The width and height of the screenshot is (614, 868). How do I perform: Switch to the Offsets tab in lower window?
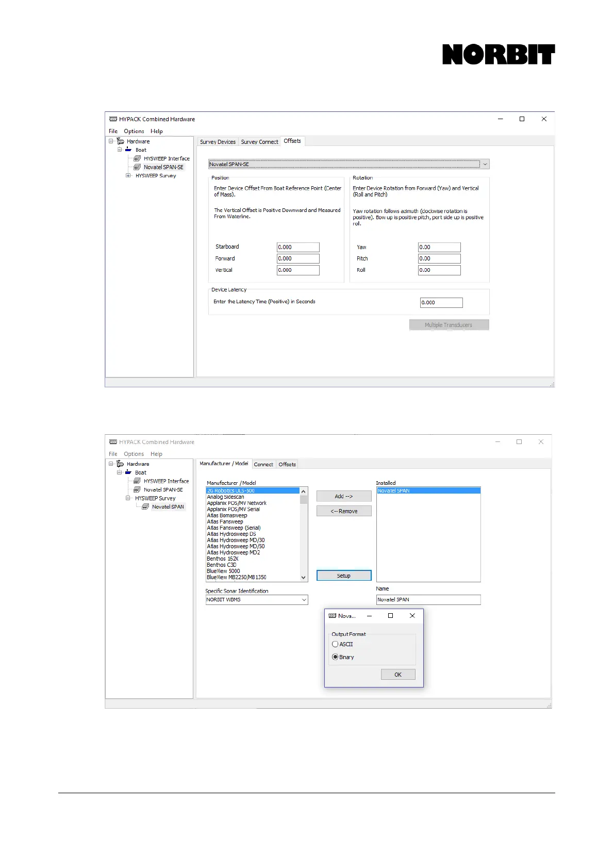click(x=287, y=464)
